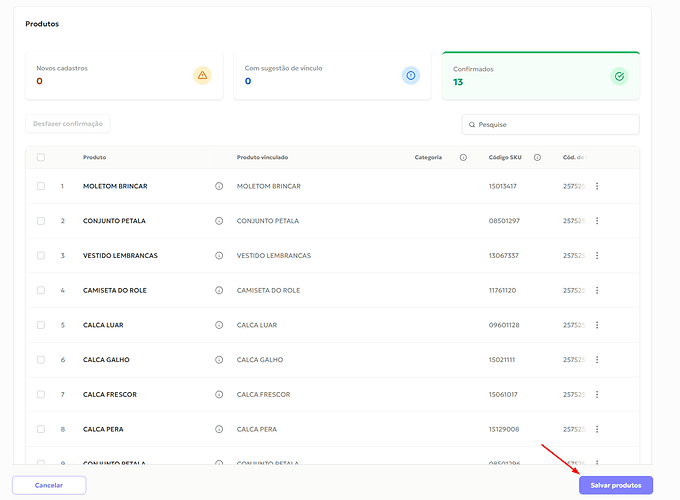Open the three-dot menu for MOLETOM BRINCAR
The width and height of the screenshot is (680, 500).
click(x=597, y=186)
